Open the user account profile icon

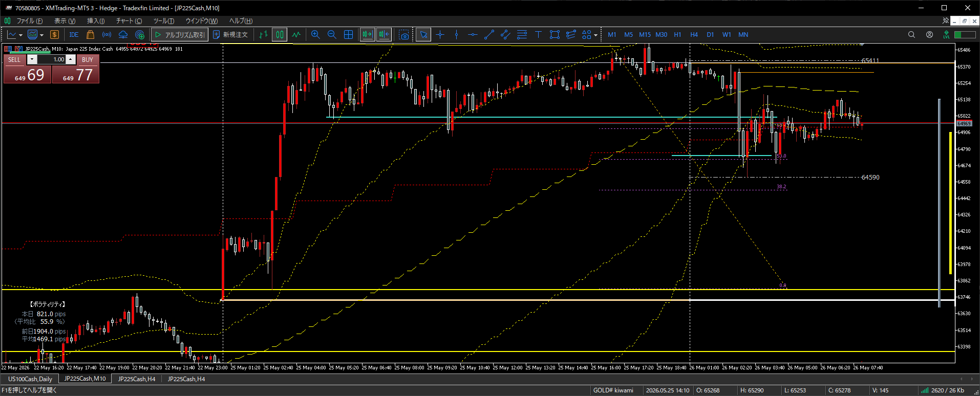(929, 35)
